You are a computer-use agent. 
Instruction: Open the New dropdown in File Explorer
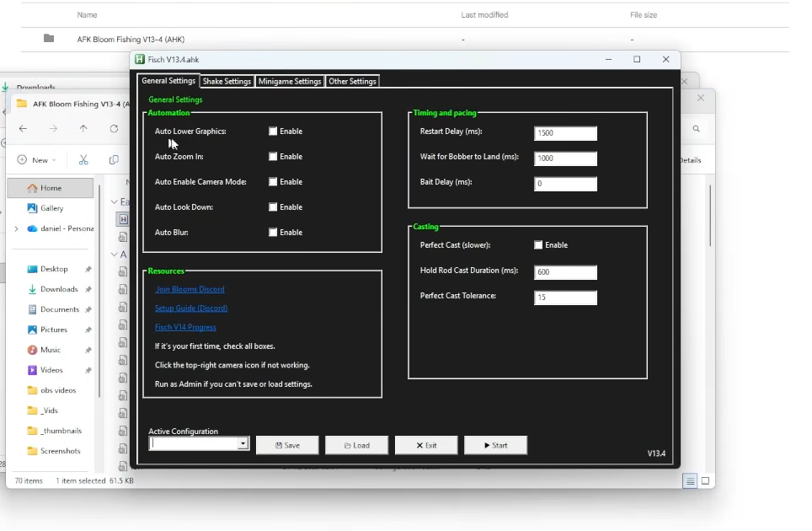37,160
